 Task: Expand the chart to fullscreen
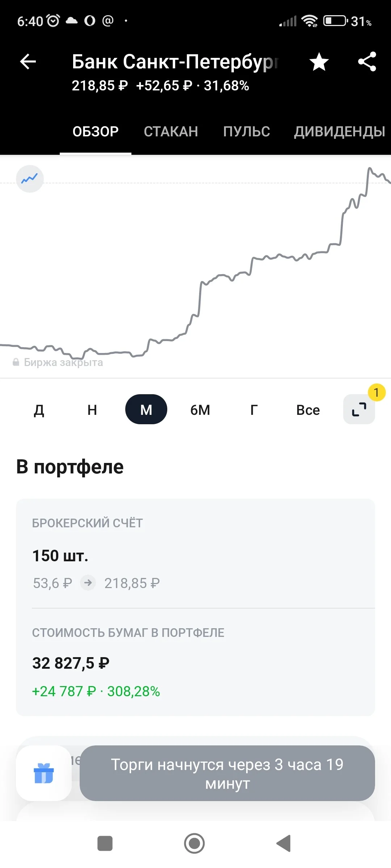(359, 409)
